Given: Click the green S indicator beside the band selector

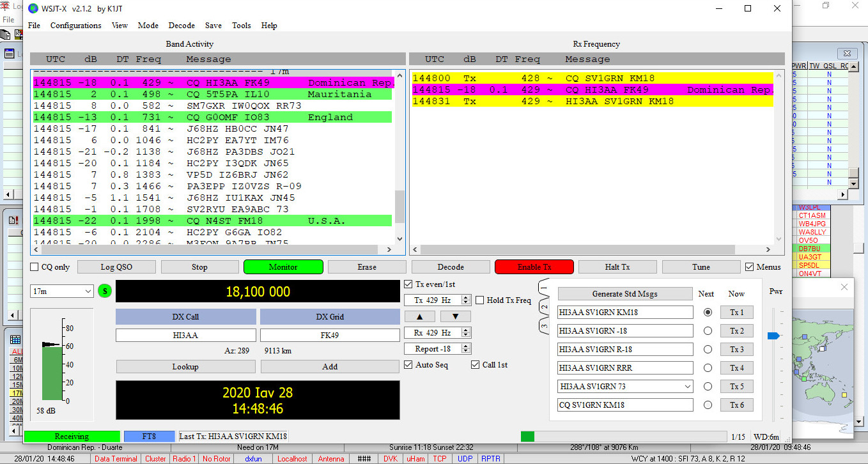Looking at the screenshot, I should (104, 291).
